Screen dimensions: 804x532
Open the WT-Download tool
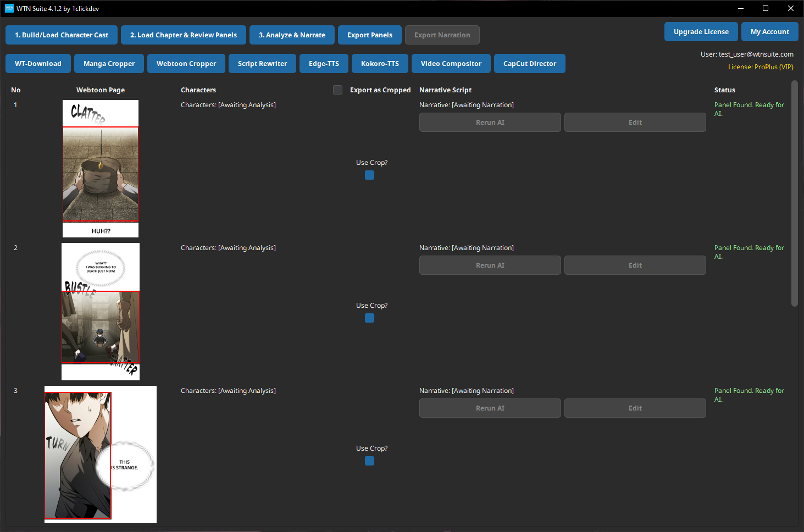coord(38,63)
